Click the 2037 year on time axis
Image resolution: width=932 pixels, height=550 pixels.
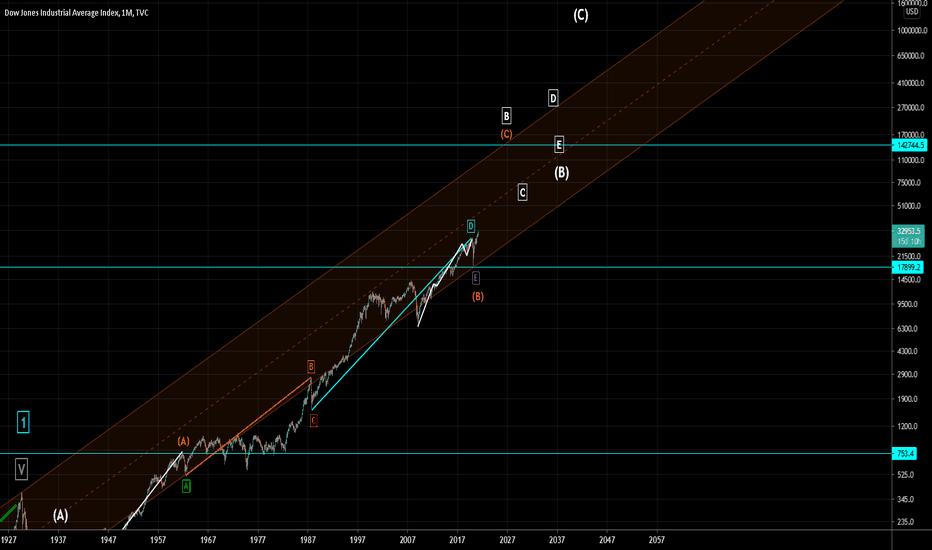coord(557,540)
